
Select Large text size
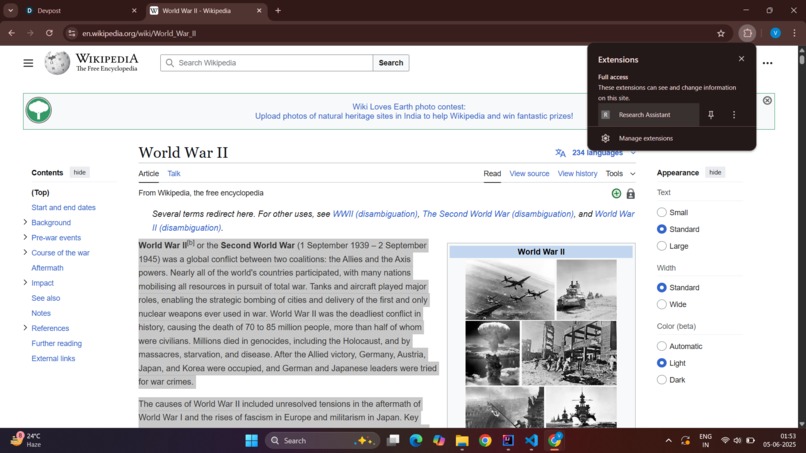pyautogui.click(x=662, y=246)
